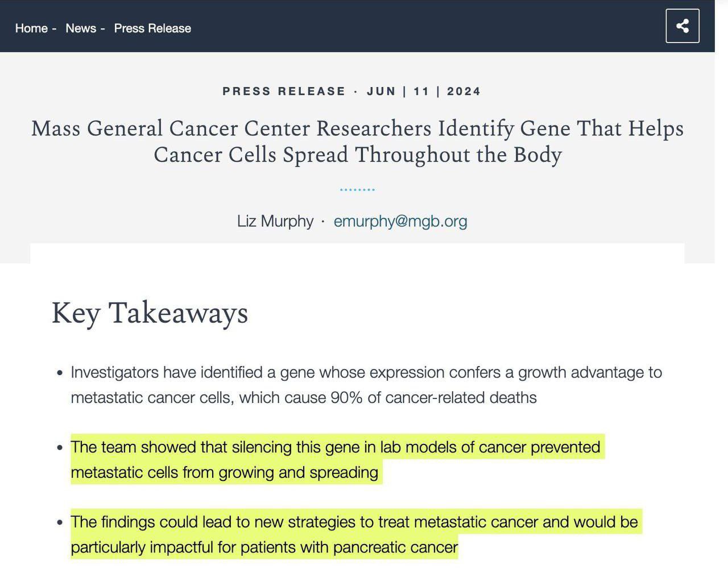Click the author name Liz Murphy
The image size is (728, 586).
coord(275,221)
